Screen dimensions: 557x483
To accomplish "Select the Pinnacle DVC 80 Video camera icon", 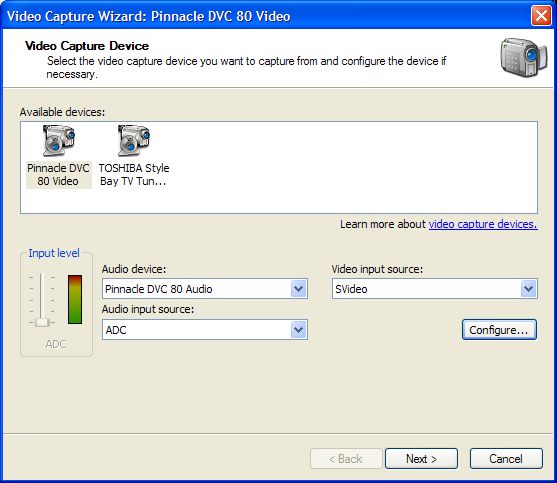I will [x=59, y=141].
